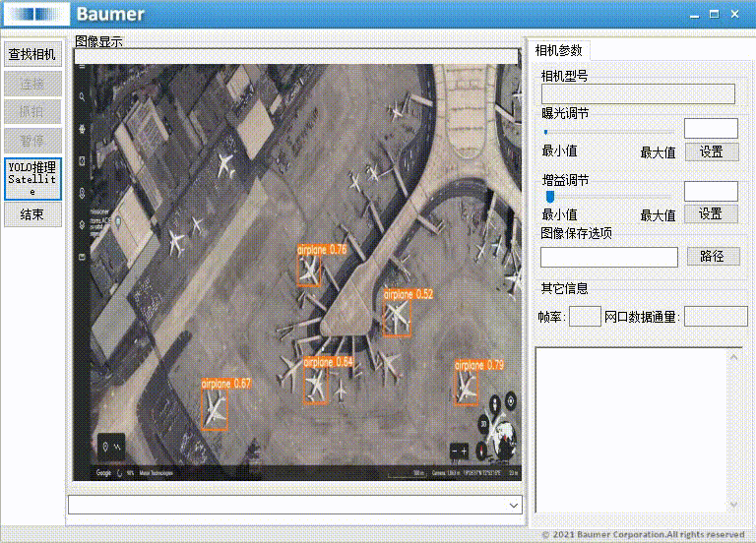Screen dimensions: 756x543
Task: Run YOLO推理 Satellite inference
Action: tap(32, 179)
